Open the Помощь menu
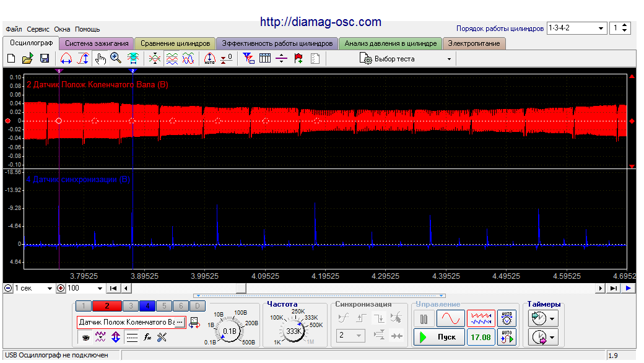The width and height of the screenshot is (644, 363). (x=87, y=29)
